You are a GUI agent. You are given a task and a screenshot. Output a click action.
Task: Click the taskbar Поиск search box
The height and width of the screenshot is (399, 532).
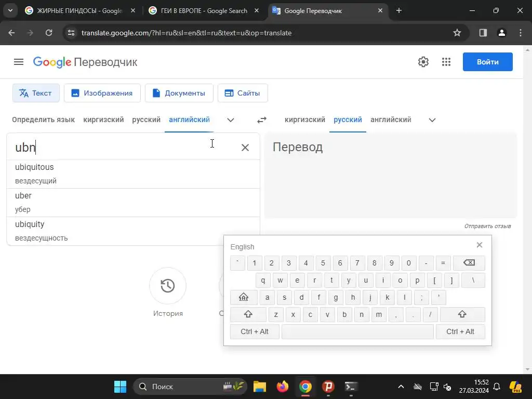tap(190, 387)
